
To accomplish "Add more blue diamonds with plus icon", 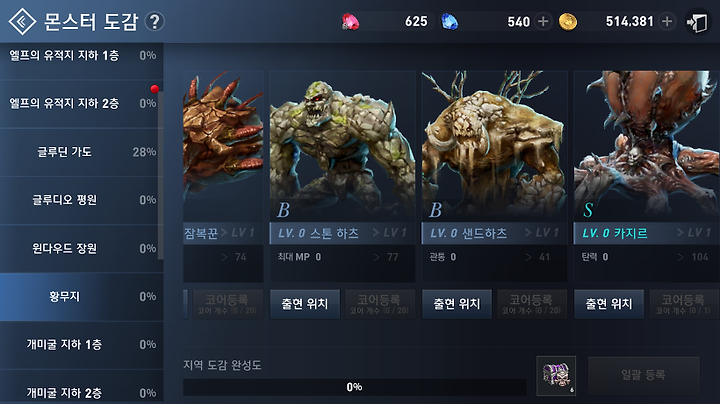I will [543, 22].
